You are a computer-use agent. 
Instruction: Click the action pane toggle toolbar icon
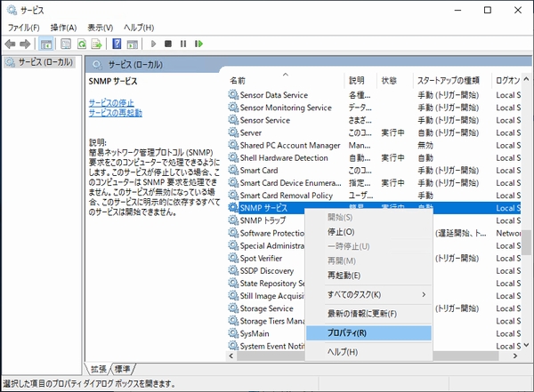pyautogui.click(x=133, y=44)
